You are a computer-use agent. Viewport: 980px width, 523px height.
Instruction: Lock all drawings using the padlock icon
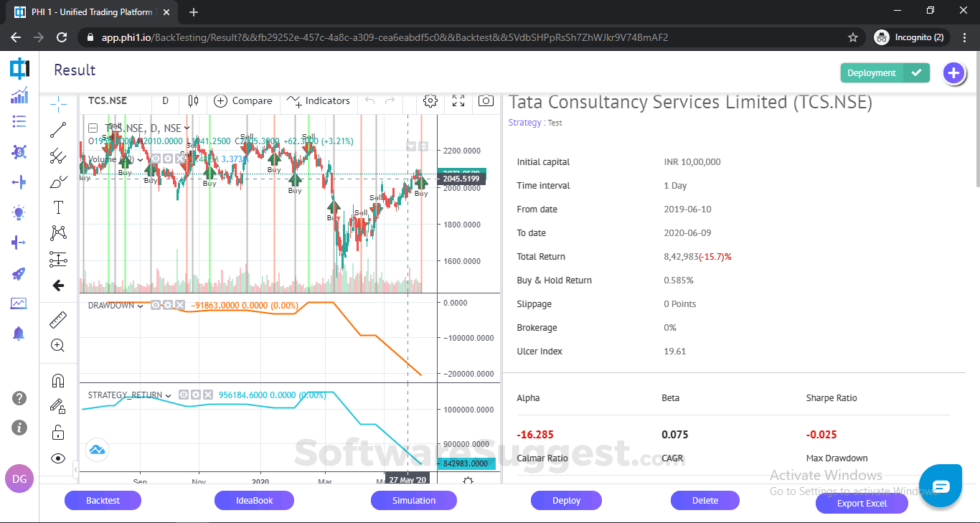(57, 431)
